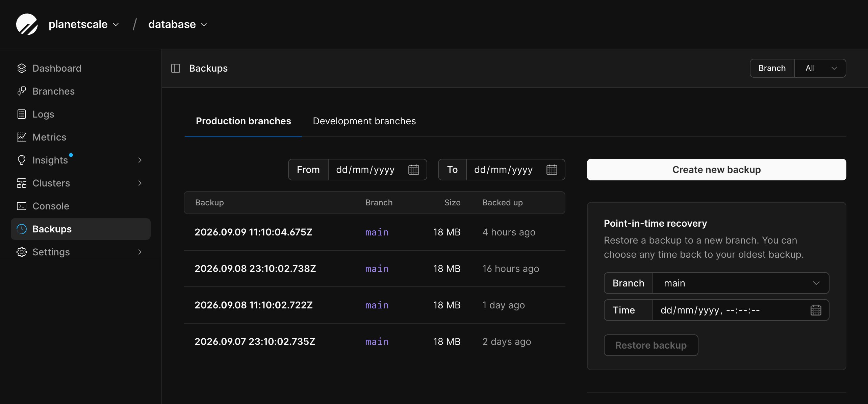The image size is (868, 404).
Task: Open backup 2026.09.08 23:10:02.738Z
Action: [255, 269]
